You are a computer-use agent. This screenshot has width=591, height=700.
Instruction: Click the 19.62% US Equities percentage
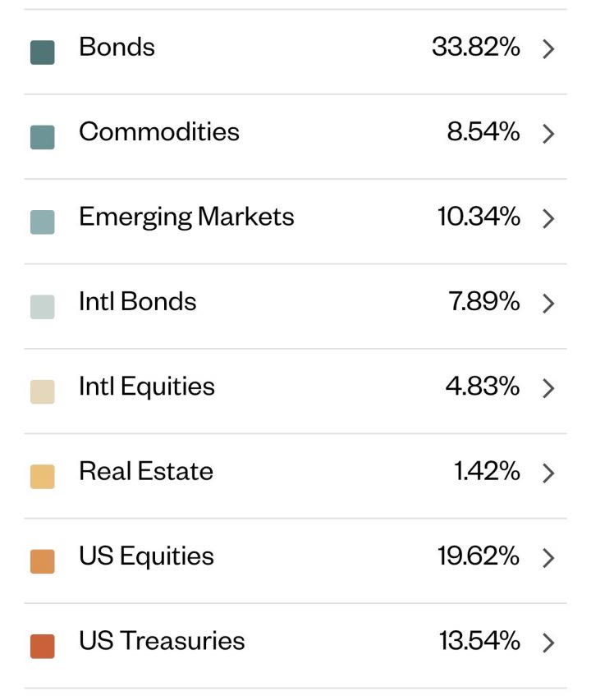(x=478, y=556)
